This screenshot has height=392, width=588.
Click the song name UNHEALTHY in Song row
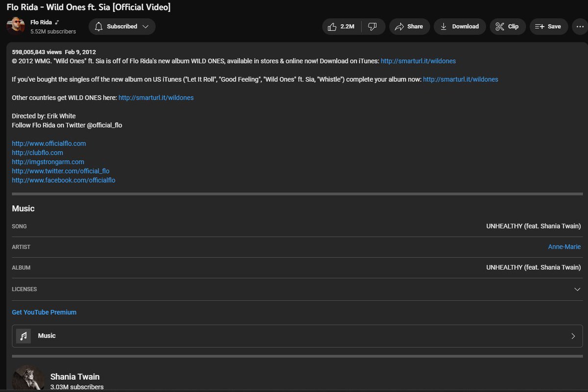[x=534, y=226]
